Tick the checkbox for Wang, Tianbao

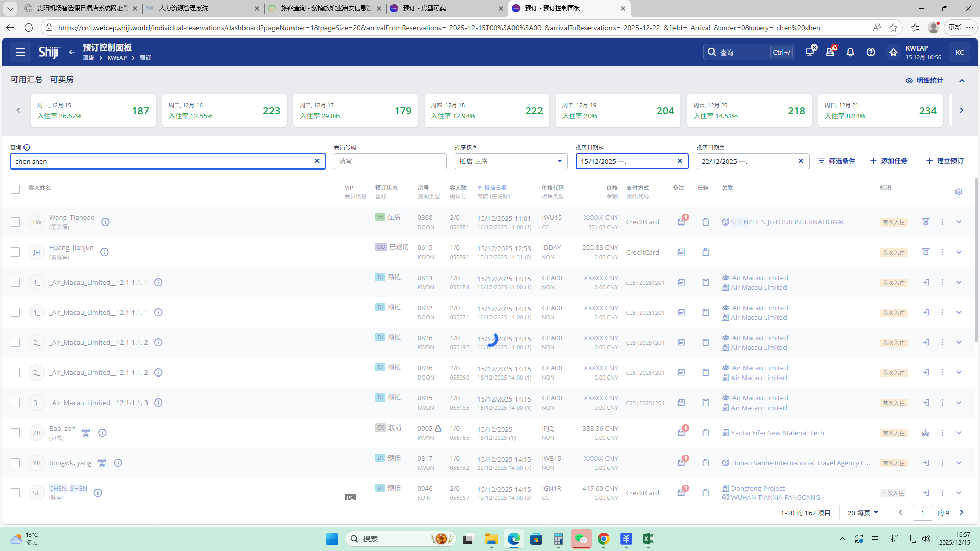coord(15,222)
